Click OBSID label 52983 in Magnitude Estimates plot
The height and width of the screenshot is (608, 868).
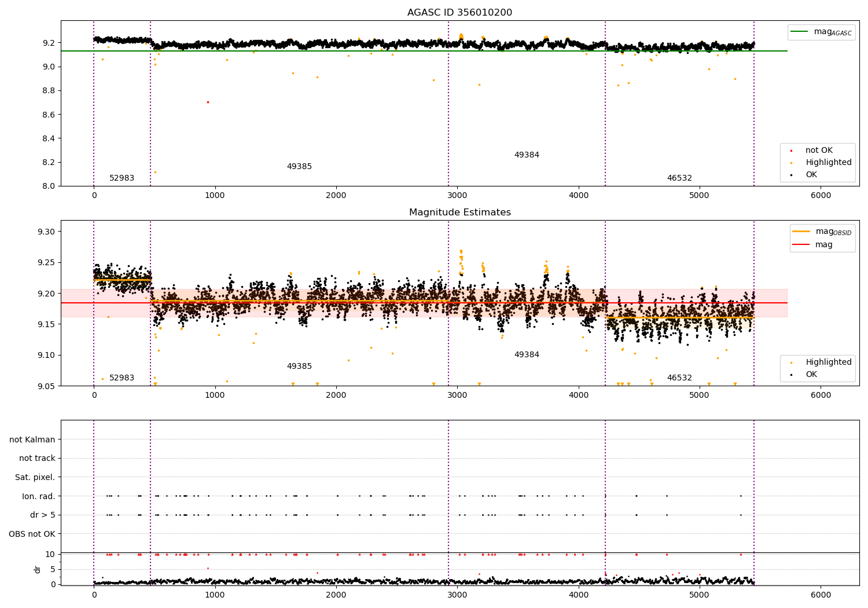pos(122,378)
